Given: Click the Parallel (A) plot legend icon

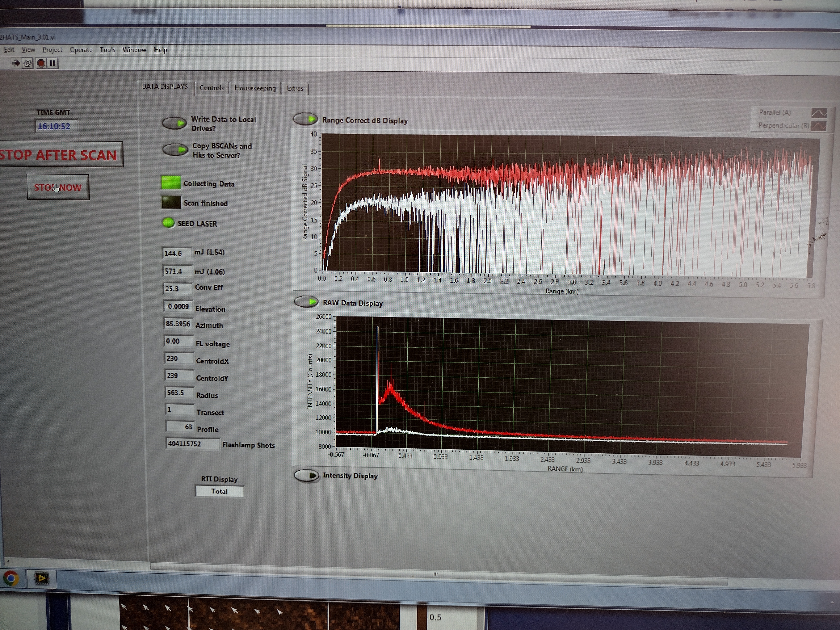Looking at the screenshot, I should pos(819,113).
